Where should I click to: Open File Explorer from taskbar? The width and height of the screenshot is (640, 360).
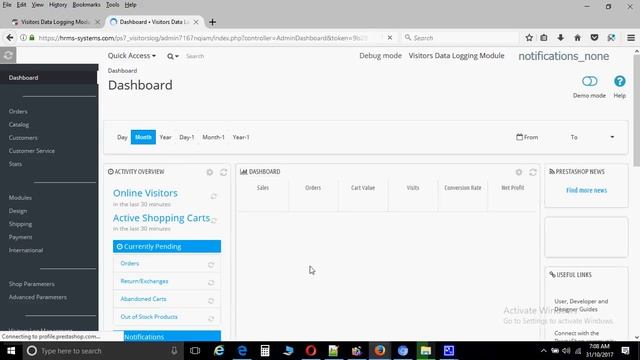[426, 351]
